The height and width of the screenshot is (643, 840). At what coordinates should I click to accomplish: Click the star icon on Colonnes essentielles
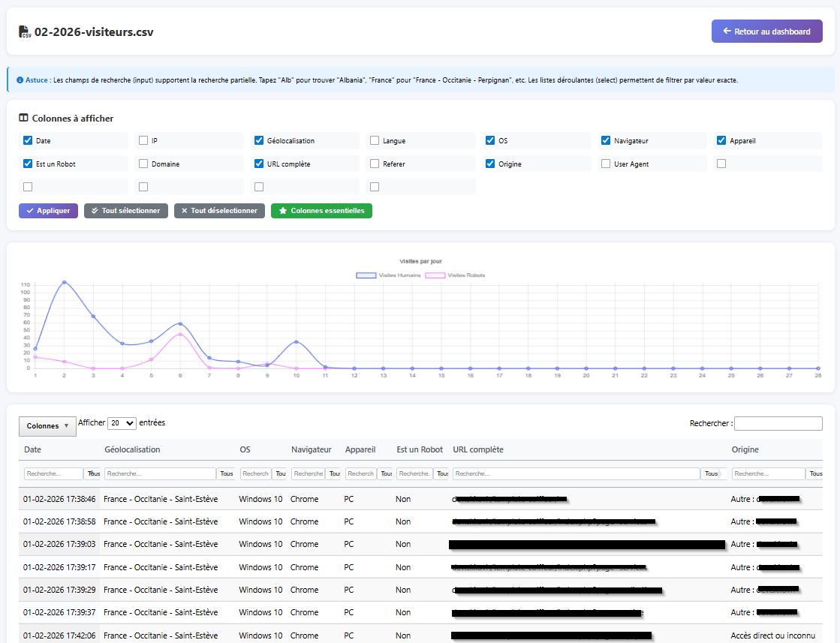(x=283, y=211)
